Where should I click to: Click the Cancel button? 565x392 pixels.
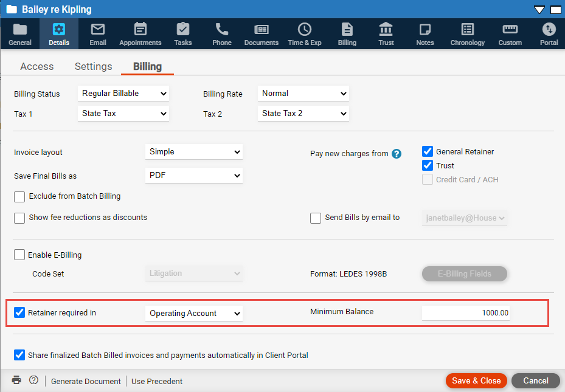(x=536, y=380)
